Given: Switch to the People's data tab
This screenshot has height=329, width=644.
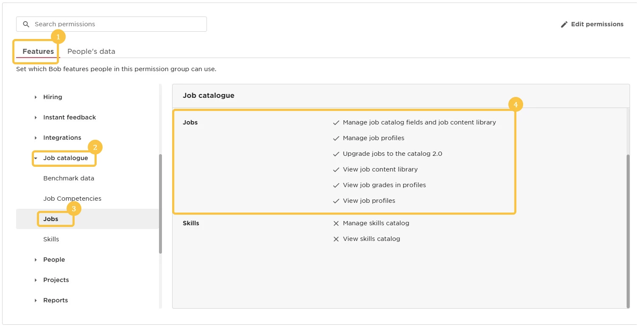Looking at the screenshot, I should coord(91,51).
